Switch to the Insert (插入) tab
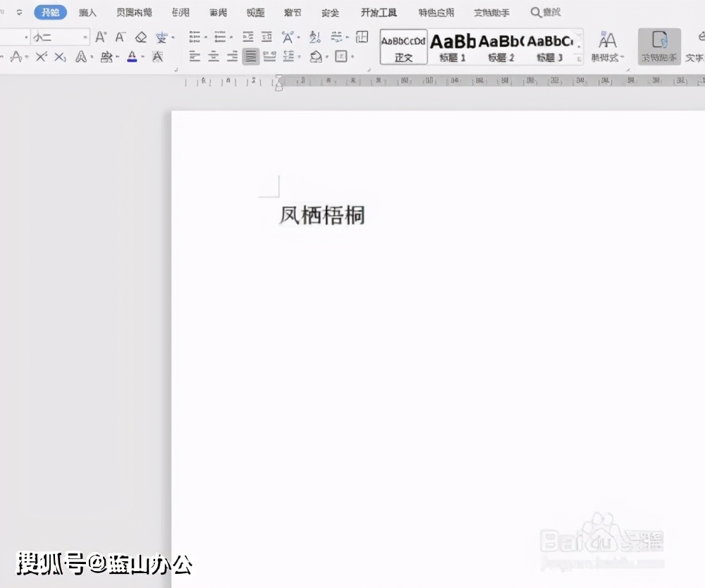Screen dimensions: 705x588 point(87,13)
